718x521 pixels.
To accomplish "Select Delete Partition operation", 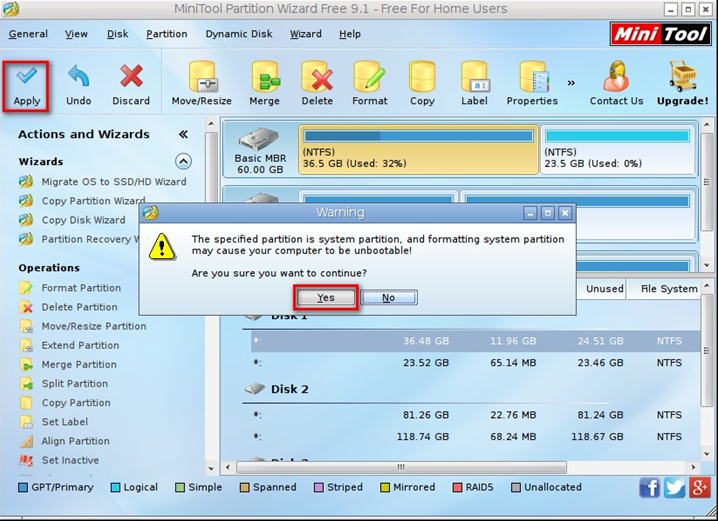I will click(x=79, y=307).
